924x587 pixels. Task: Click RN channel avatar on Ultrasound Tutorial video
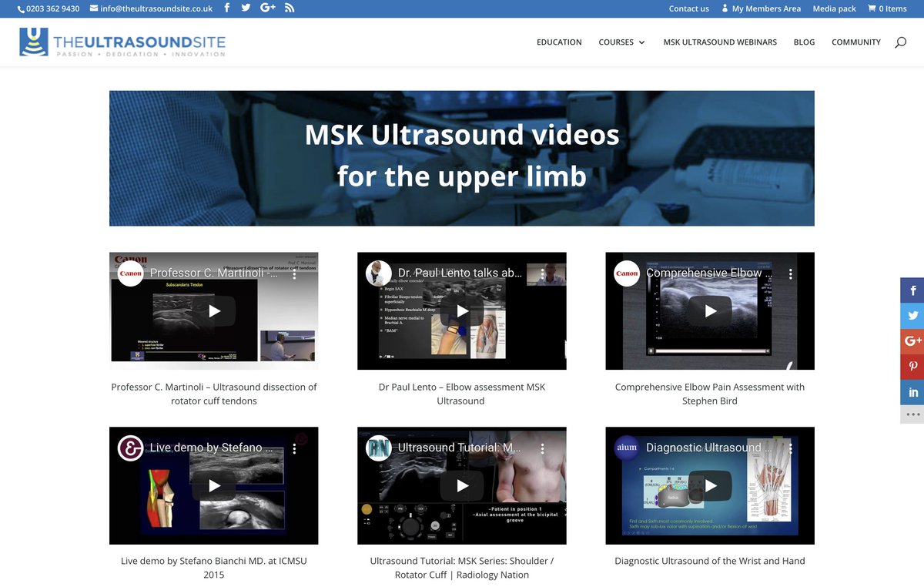[379, 448]
